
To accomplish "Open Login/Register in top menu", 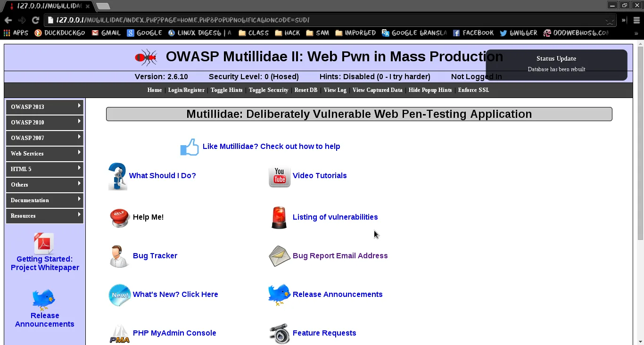I will [186, 90].
